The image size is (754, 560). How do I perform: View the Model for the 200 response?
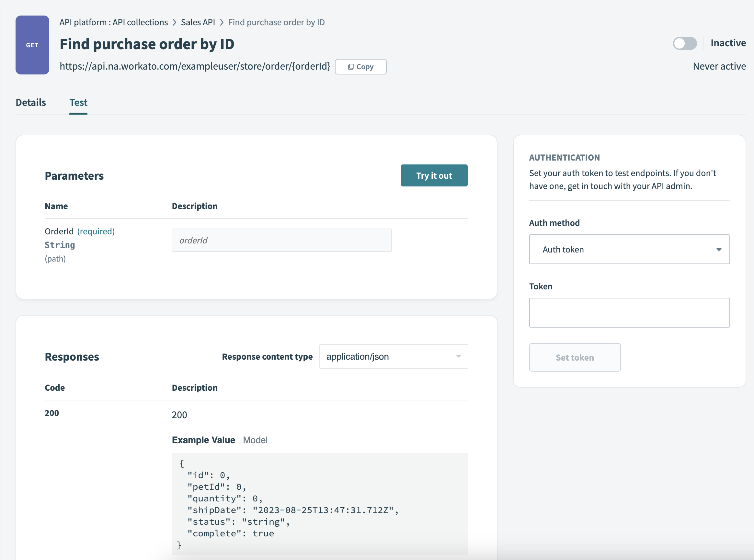click(x=255, y=440)
